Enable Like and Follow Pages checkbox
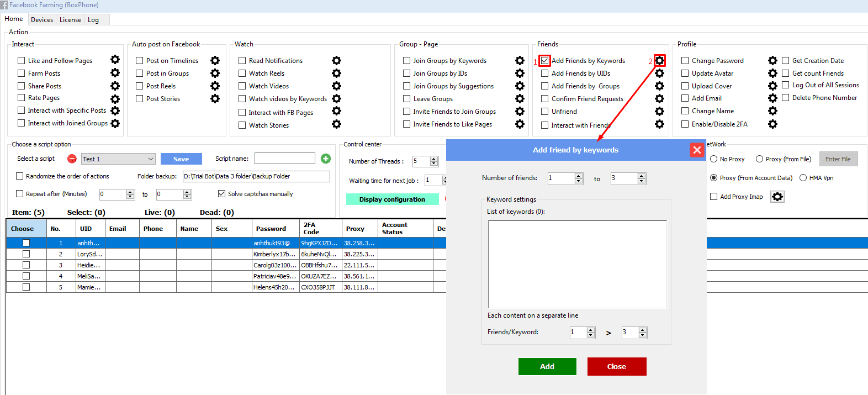Viewport: 868px width, 395px height. click(x=22, y=61)
